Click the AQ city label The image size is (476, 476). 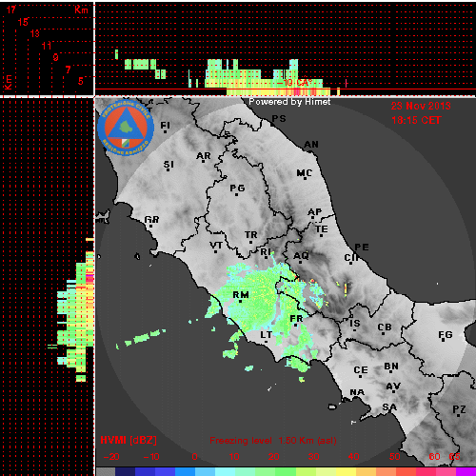point(301,256)
